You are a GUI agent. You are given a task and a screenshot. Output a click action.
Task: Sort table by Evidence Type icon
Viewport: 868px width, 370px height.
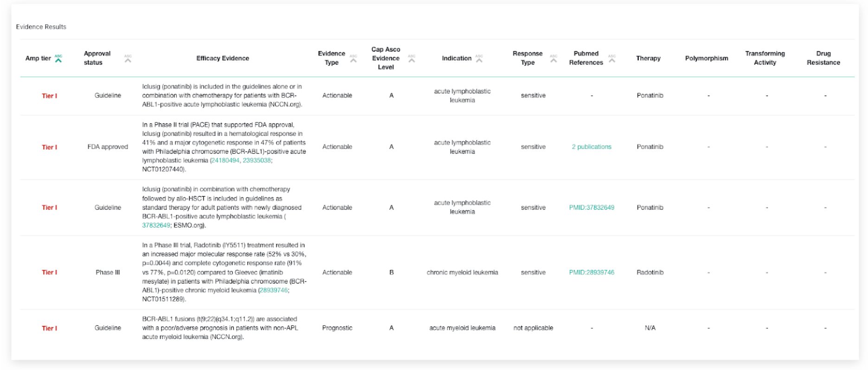point(354,58)
